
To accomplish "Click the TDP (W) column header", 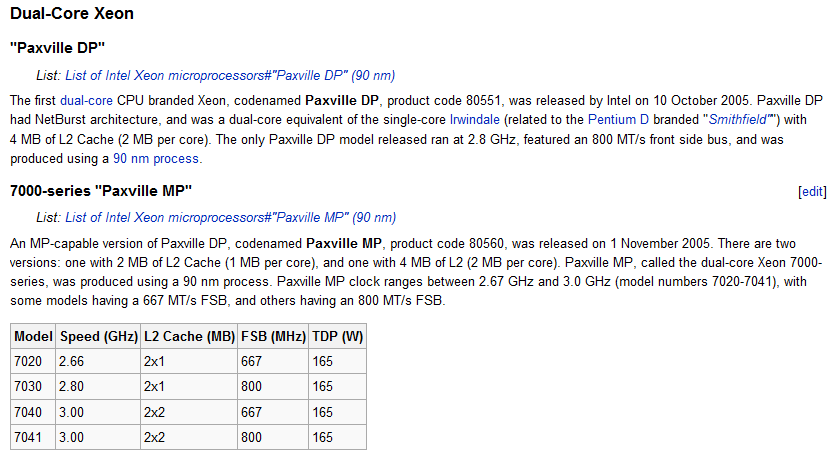I will coord(337,336).
